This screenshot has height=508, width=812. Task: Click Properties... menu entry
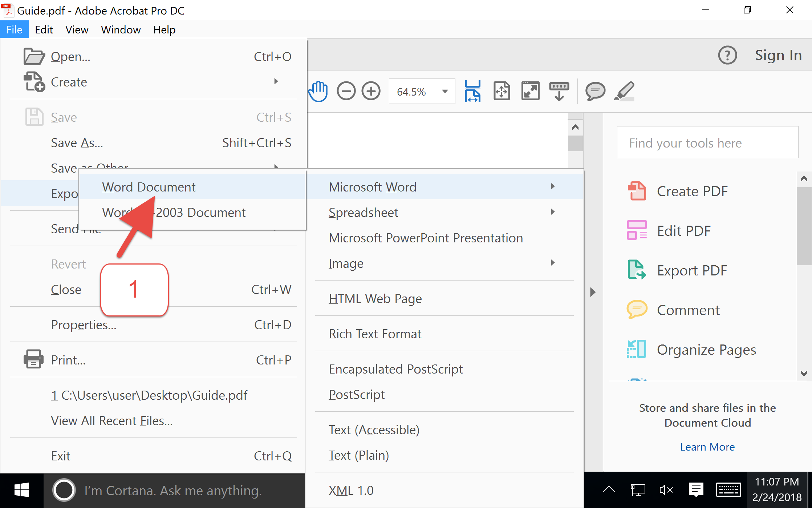click(x=153, y=324)
